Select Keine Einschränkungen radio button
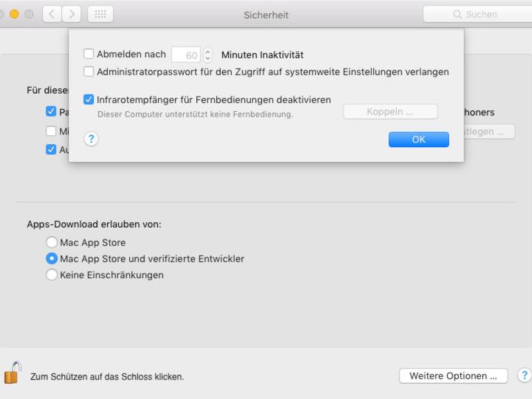Viewport: 532px width, 399px height. click(x=52, y=275)
